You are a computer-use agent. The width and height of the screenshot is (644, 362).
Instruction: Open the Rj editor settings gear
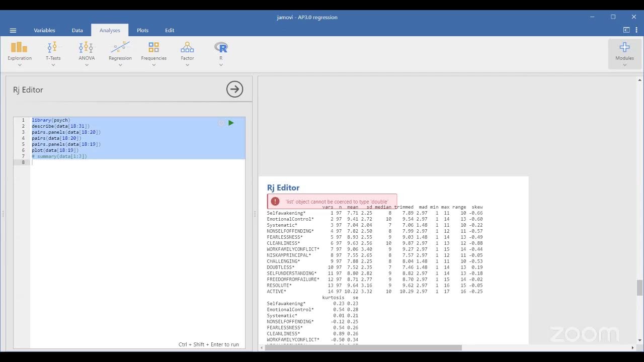pyautogui.click(x=221, y=123)
